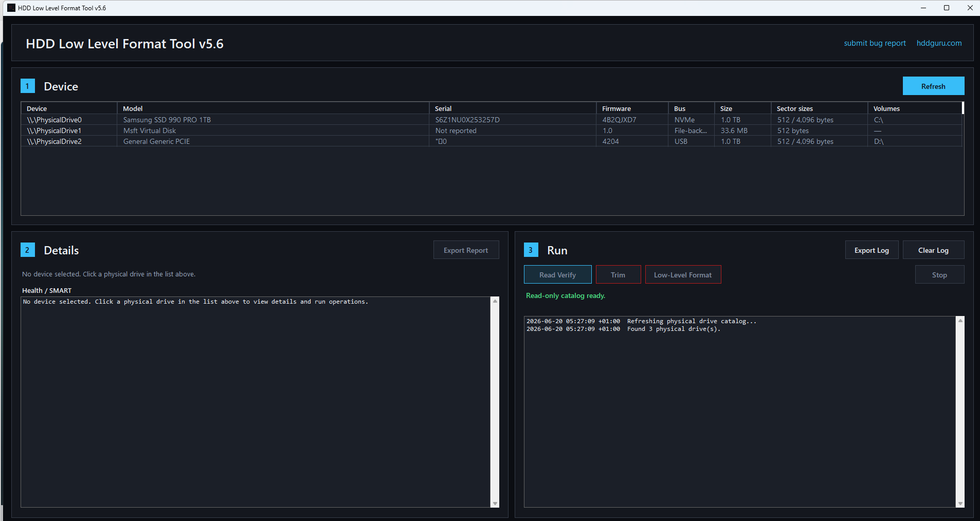Click the Stop button
The height and width of the screenshot is (521, 980).
point(939,275)
